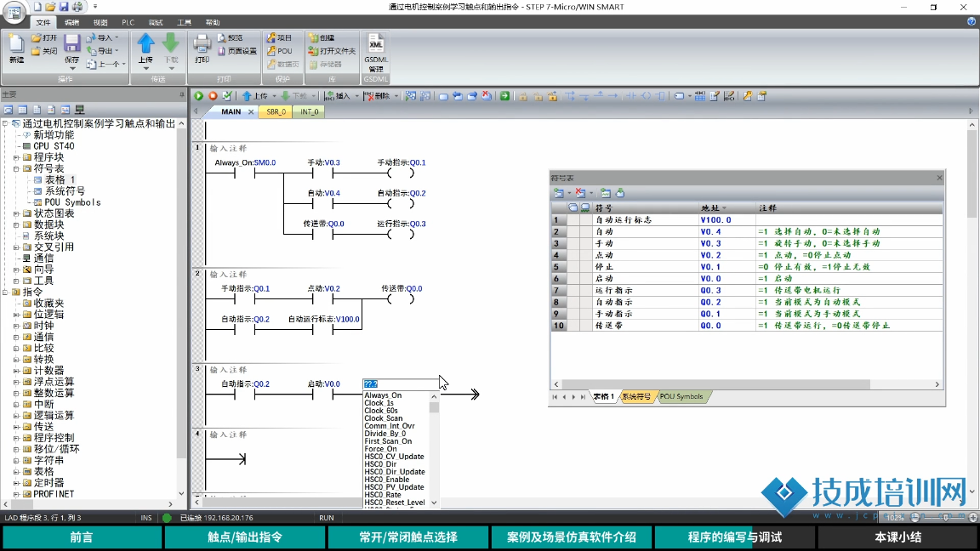The image size is (980, 551).
Task: Select the POU Symbols tree item
Action: tap(71, 202)
